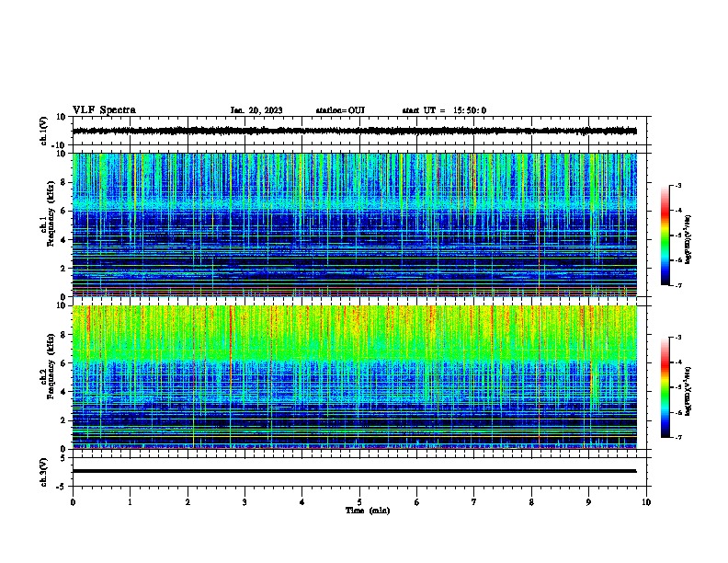The width and height of the screenshot is (728, 563).
Task: Click the ch.1 spectrogram color scale bar
Action: (x=665, y=236)
